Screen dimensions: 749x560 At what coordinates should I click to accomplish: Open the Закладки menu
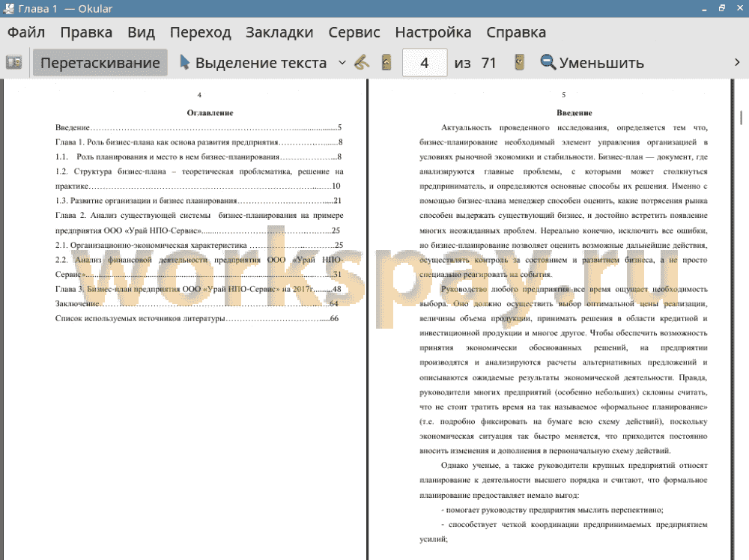[279, 32]
